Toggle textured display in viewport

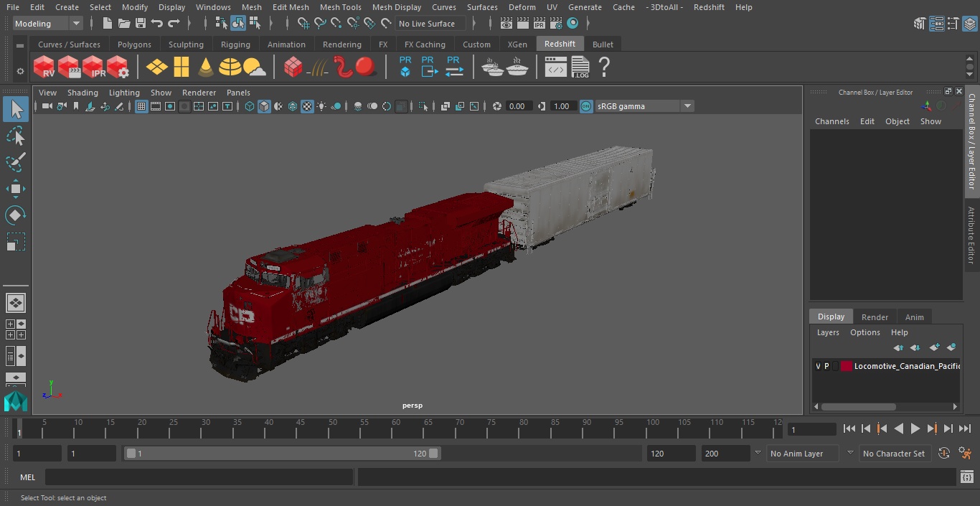click(307, 106)
